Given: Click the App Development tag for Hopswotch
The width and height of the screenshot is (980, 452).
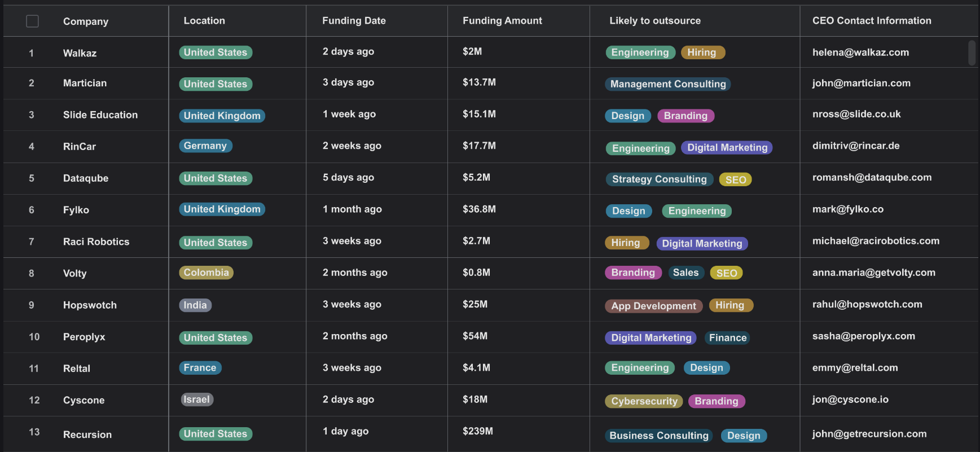Looking at the screenshot, I should (x=653, y=306).
